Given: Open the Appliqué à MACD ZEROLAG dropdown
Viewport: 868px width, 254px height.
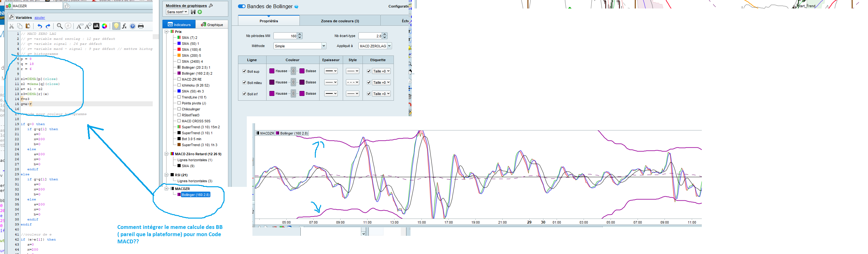Looking at the screenshot, I should pos(375,46).
